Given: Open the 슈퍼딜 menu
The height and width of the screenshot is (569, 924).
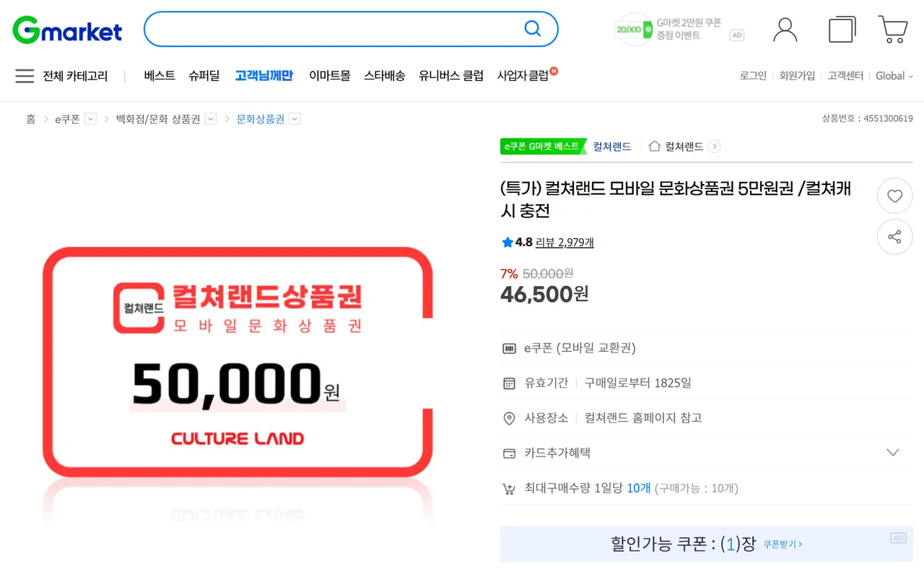Looking at the screenshot, I should point(204,76).
